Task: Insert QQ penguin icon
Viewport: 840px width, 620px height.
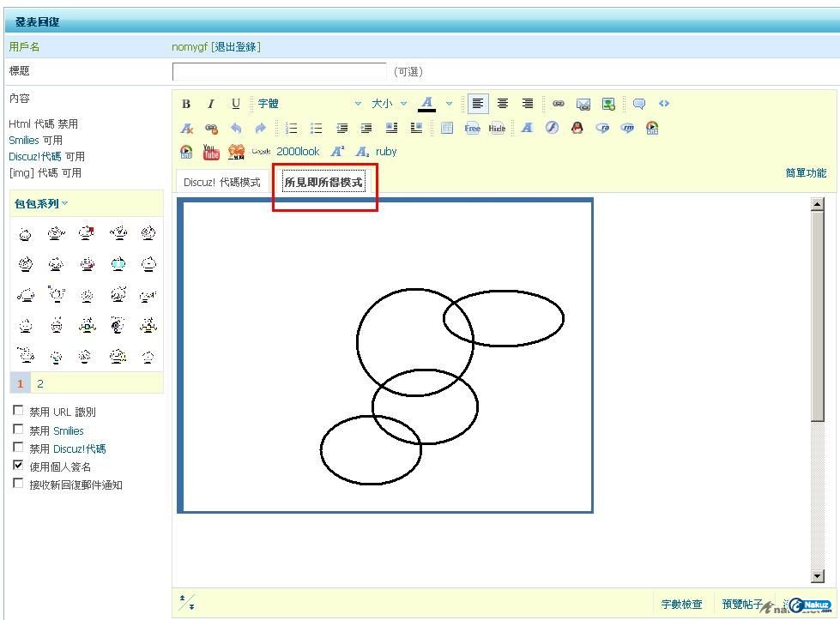Action: click(x=577, y=128)
